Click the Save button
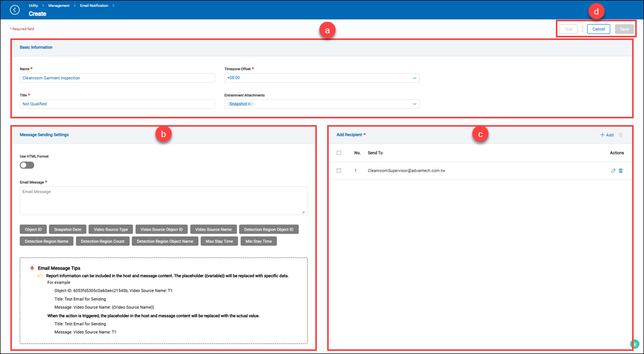 [624, 29]
